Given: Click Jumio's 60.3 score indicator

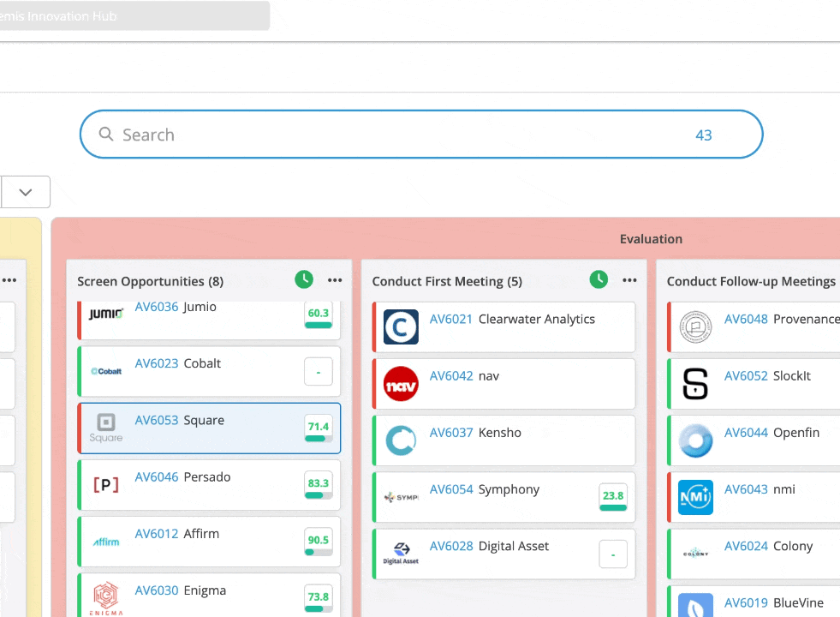Looking at the screenshot, I should pyautogui.click(x=319, y=315).
